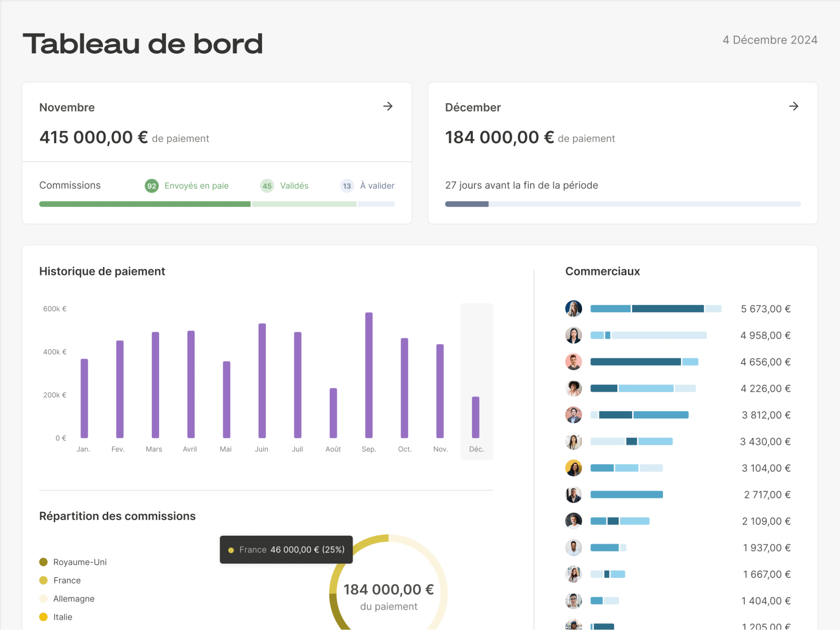The width and height of the screenshot is (840, 630).
Task: Click the 45 Validés badge
Action: click(267, 185)
